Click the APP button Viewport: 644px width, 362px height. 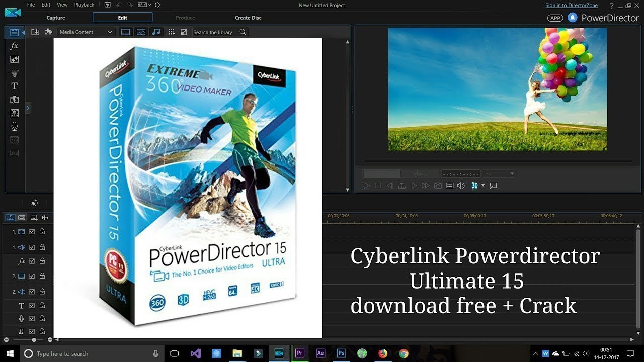coord(555,18)
